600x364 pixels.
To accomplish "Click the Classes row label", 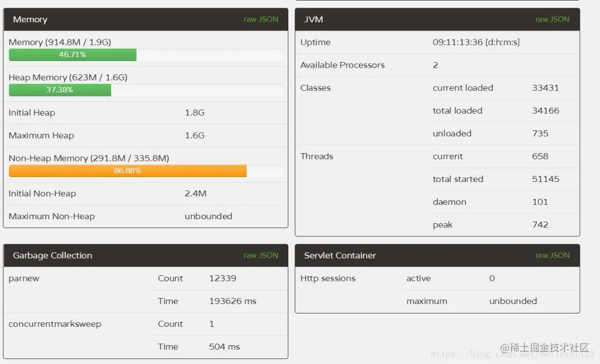I will pyautogui.click(x=316, y=88).
